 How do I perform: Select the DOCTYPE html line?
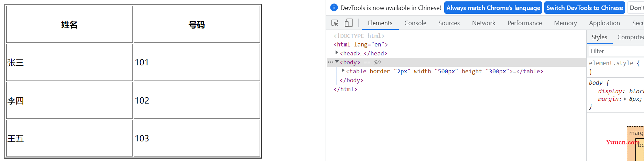click(x=359, y=36)
